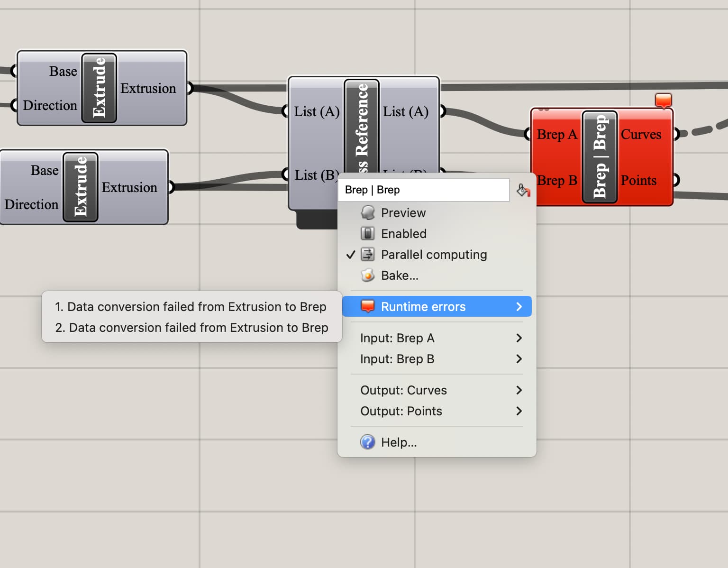Click the red Runtime errors balloon icon
728x568 pixels.
pos(368,306)
